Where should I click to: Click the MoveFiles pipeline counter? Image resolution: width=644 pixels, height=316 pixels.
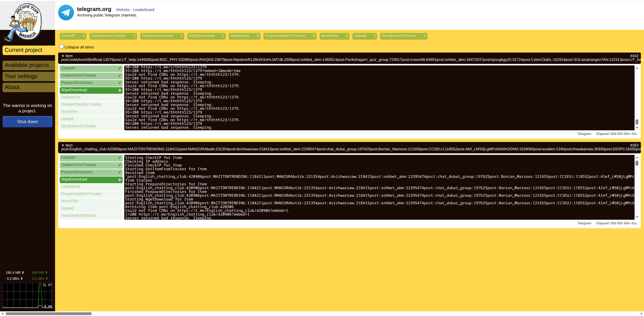[334, 36]
